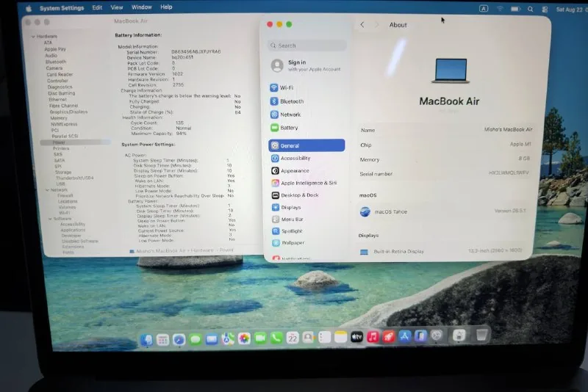Viewport: 588px width, 392px height.
Task: Open the Window menu
Action: (x=141, y=7)
